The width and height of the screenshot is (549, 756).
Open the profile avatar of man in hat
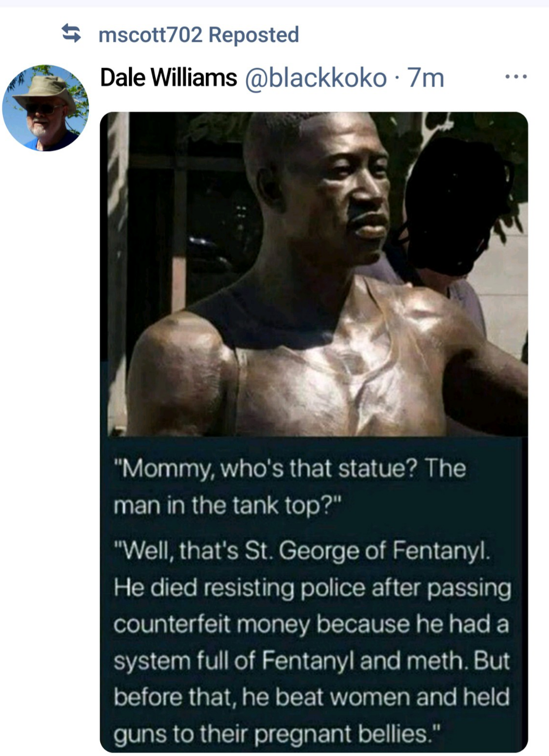[x=46, y=108]
